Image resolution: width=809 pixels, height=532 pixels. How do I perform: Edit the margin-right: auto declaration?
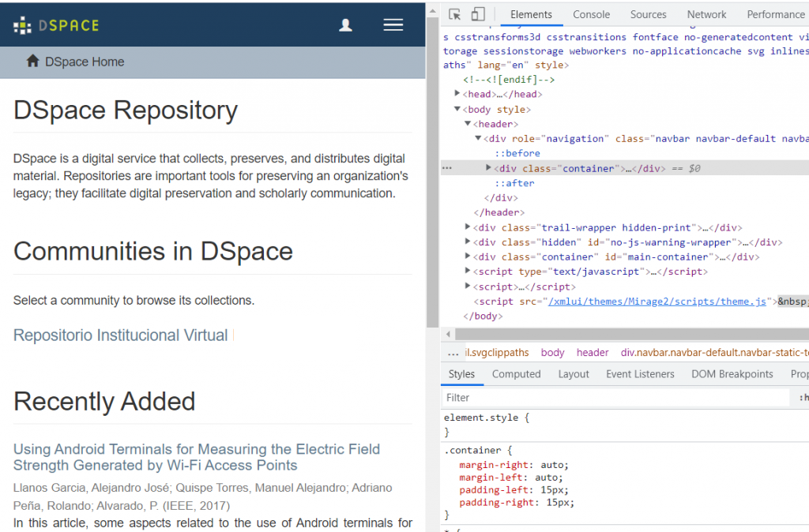(x=514, y=465)
